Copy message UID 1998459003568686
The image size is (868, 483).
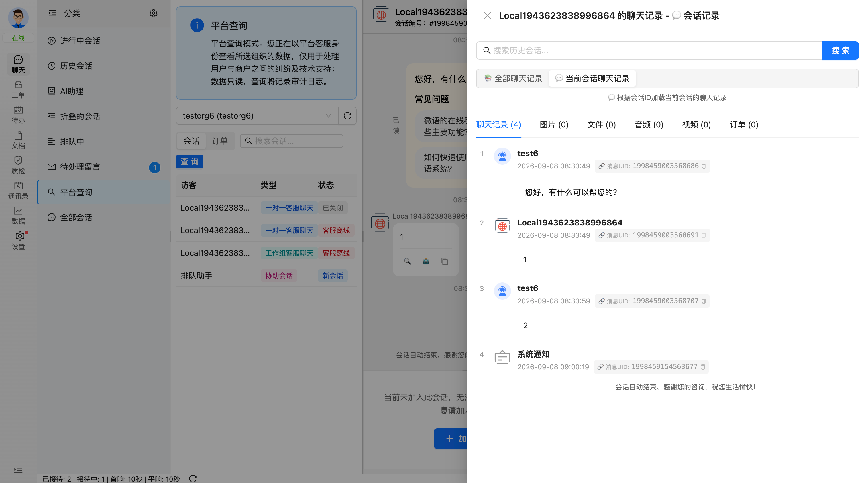coord(704,166)
